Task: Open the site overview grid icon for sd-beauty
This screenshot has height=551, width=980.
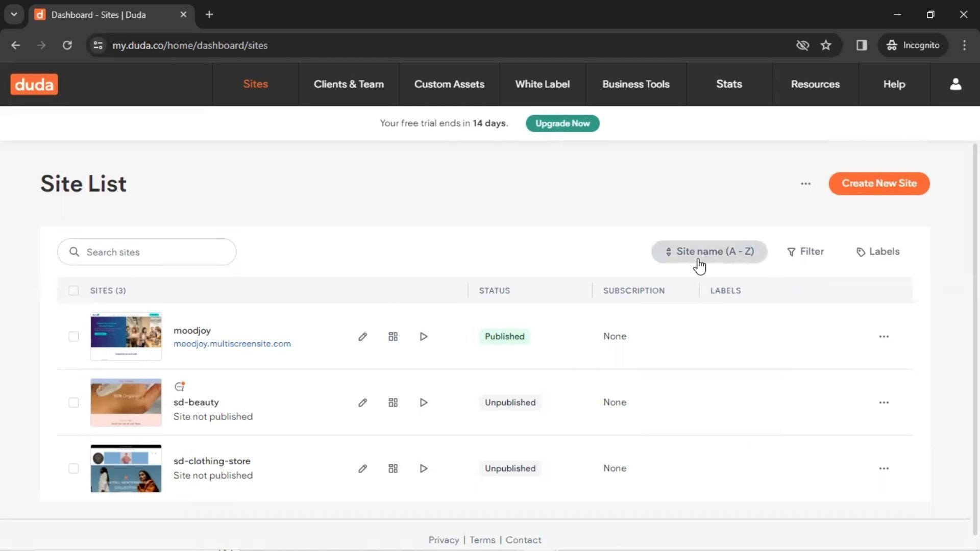Action: click(x=393, y=403)
